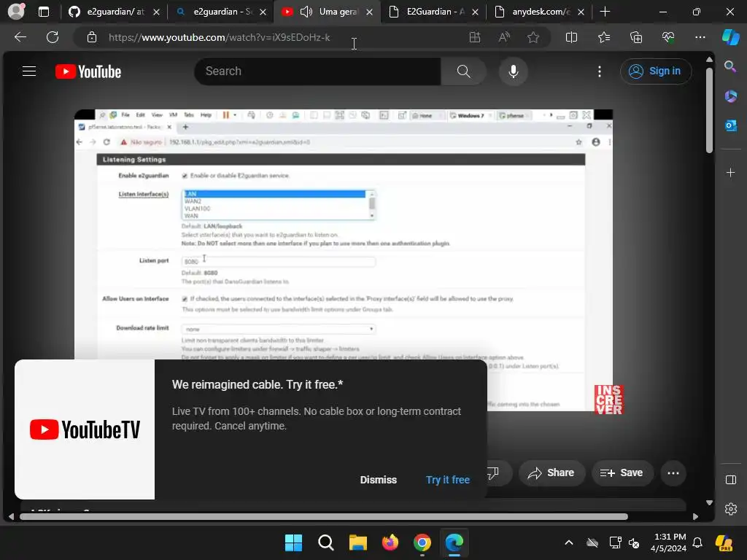
Task: Open browser Collections
Action: click(x=636, y=37)
